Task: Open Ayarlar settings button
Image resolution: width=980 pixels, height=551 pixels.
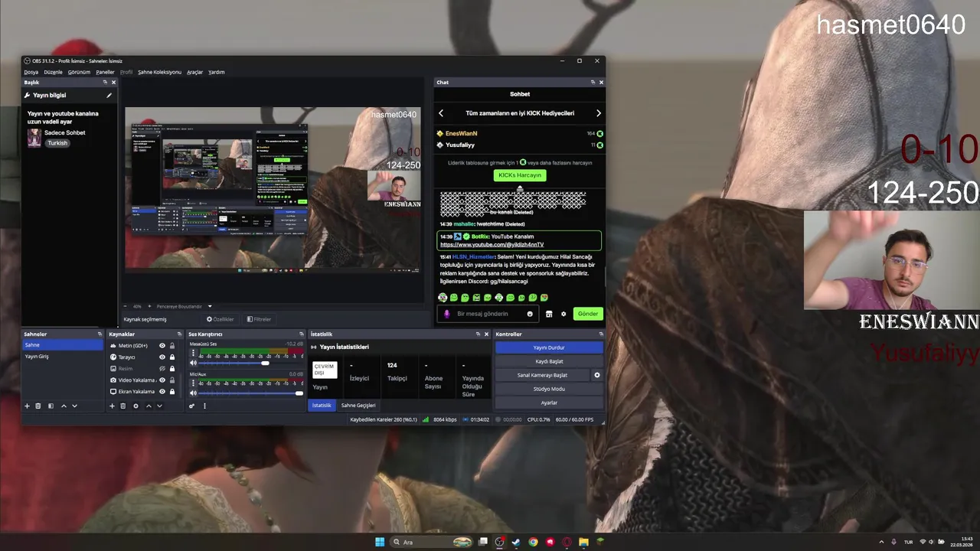Action: coord(549,403)
